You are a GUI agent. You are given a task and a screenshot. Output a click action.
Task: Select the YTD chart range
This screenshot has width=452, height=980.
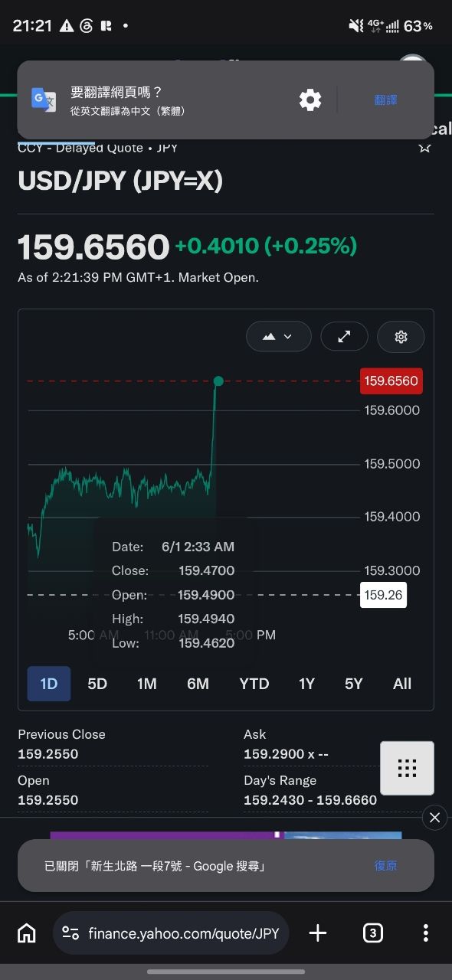point(254,684)
